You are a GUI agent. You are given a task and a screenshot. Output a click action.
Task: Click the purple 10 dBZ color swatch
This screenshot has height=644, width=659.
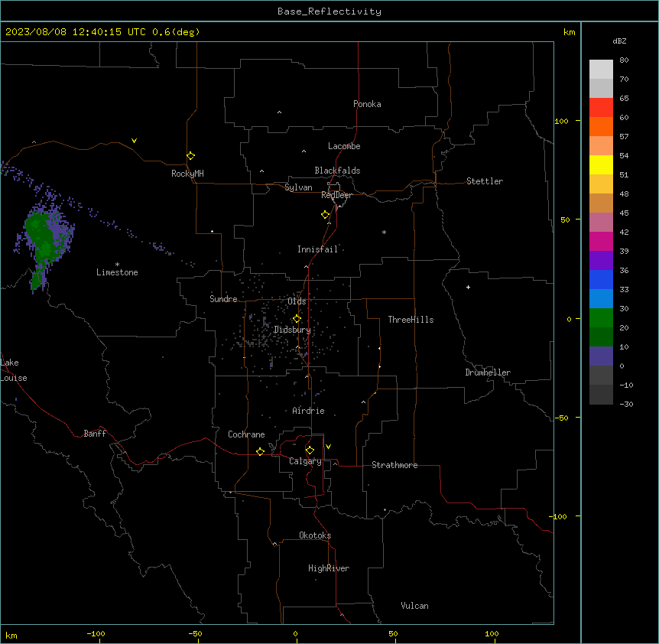601,356
